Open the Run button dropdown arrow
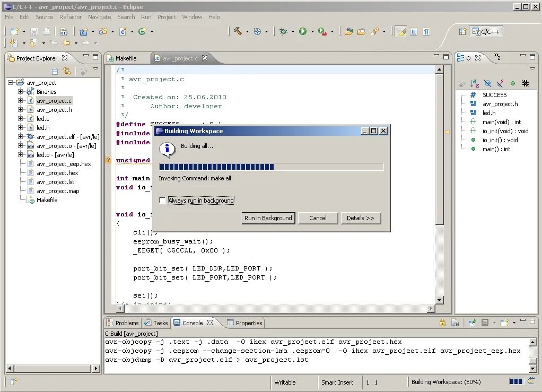The height and width of the screenshot is (392, 542). 312,32
